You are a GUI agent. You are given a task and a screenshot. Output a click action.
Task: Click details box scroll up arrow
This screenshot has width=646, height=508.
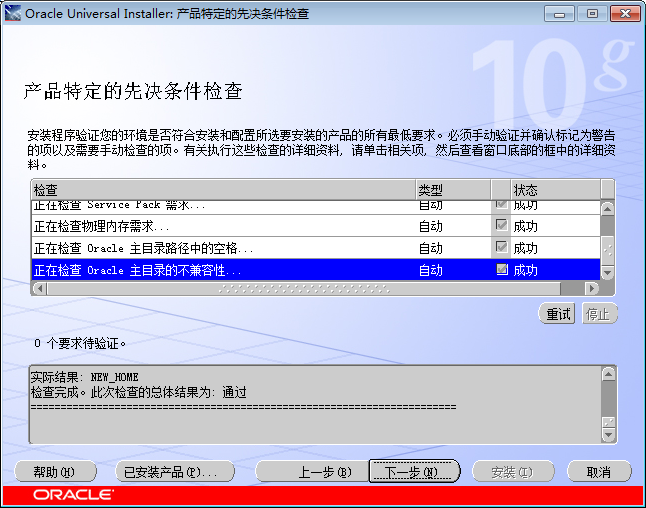pos(609,375)
